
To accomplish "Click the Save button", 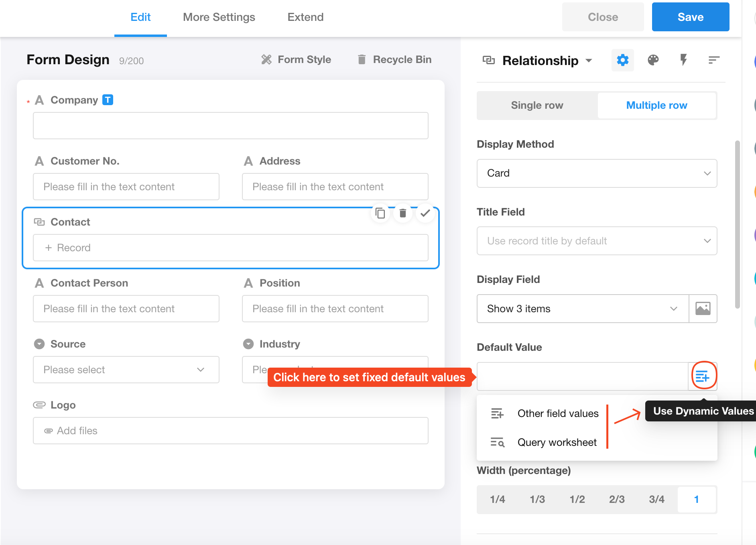I will (x=690, y=17).
